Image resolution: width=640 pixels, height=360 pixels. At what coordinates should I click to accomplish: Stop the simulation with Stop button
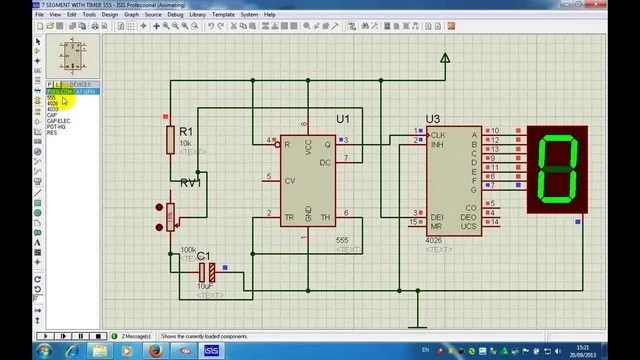click(x=98, y=336)
